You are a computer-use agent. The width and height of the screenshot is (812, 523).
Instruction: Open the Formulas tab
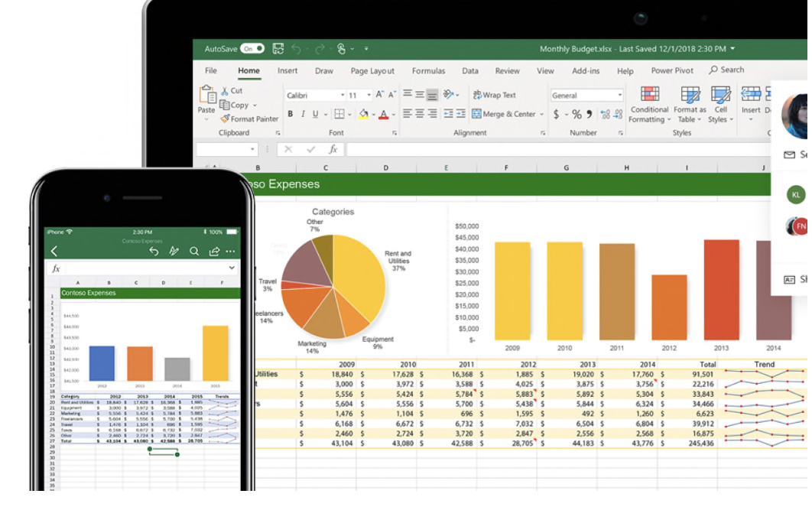point(428,70)
